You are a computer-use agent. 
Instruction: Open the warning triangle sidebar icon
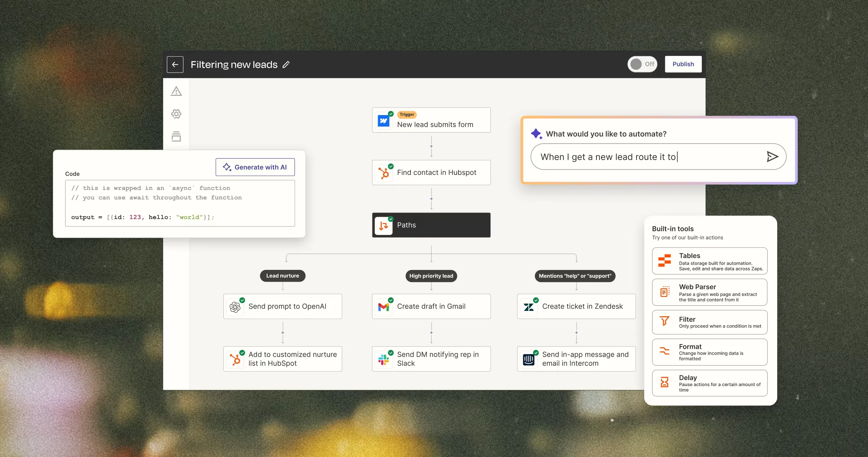[x=176, y=91]
